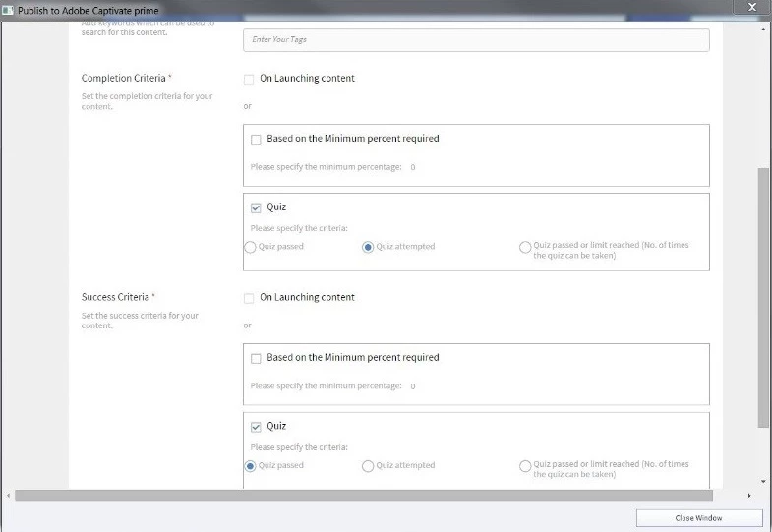
Task: Uncheck Quiz checkbox under Success Criteria
Action: point(256,427)
